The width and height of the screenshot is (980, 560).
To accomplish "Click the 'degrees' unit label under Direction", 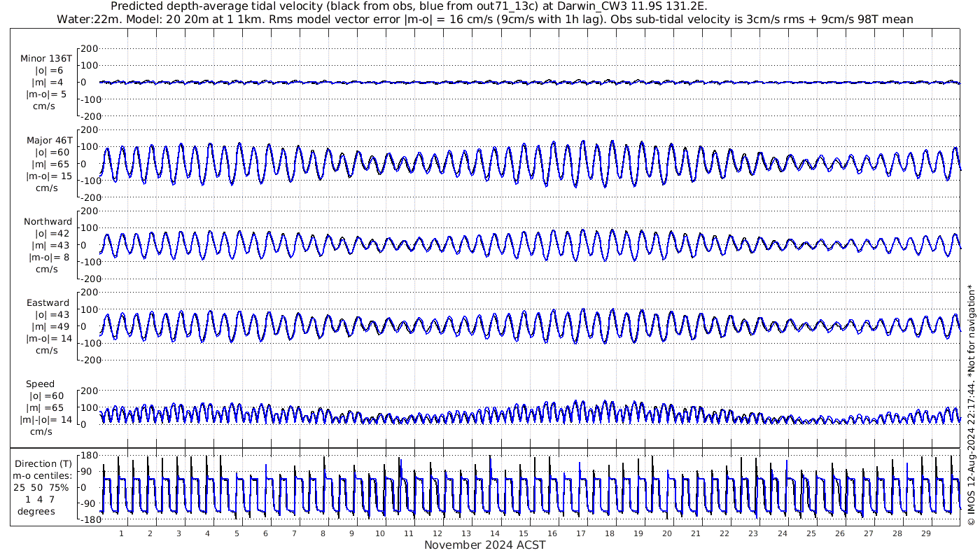I will point(36,511).
